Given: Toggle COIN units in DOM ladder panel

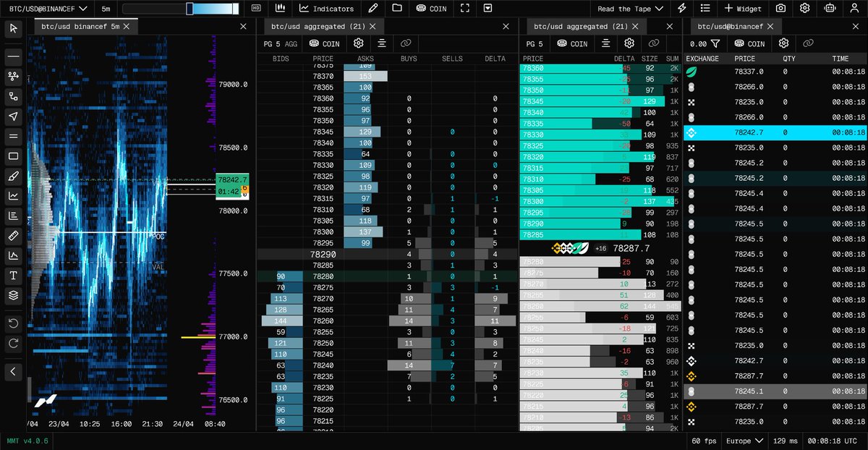Looking at the screenshot, I should pyautogui.click(x=324, y=43).
